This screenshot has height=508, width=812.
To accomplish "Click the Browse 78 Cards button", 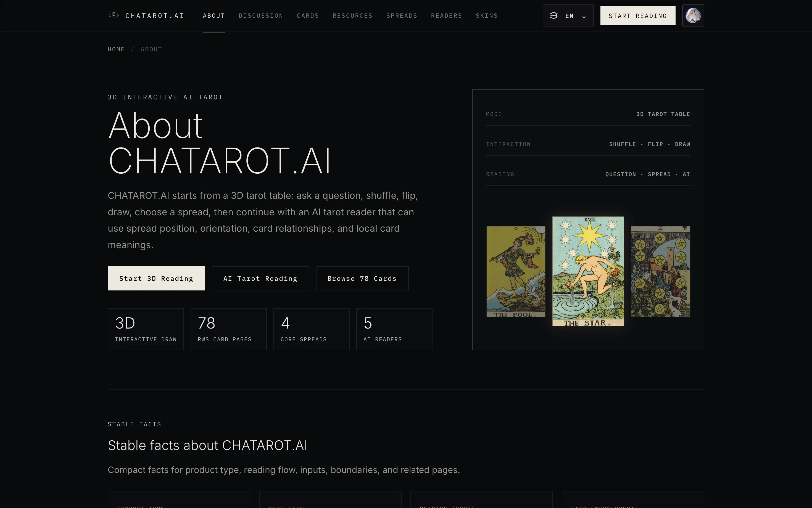I will tap(362, 278).
